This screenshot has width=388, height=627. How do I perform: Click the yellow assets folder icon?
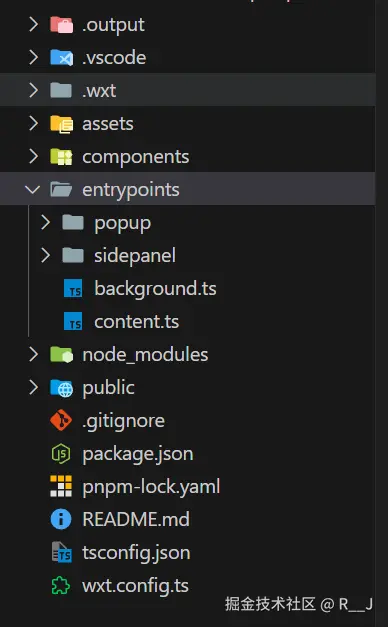click(61, 124)
